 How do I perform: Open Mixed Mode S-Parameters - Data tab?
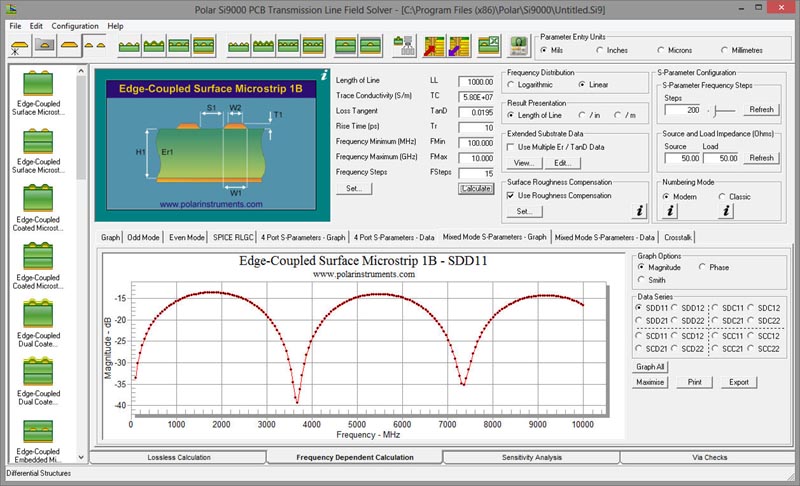coord(605,237)
